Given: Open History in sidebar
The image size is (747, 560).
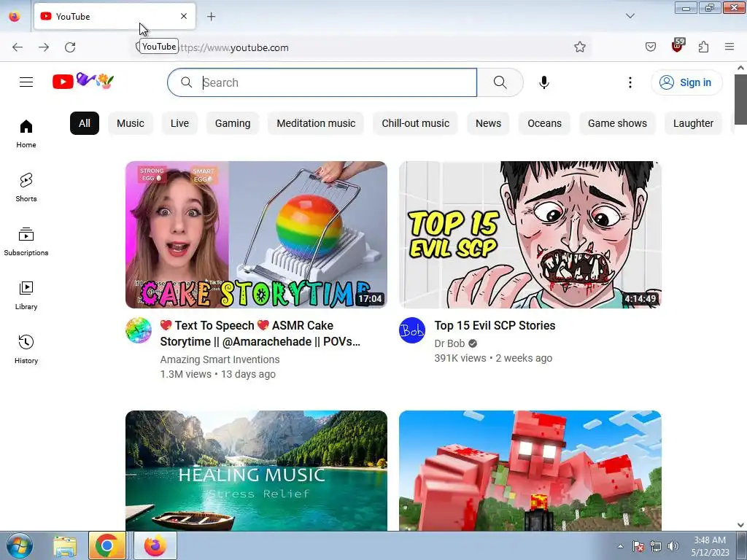Looking at the screenshot, I should (x=26, y=349).
